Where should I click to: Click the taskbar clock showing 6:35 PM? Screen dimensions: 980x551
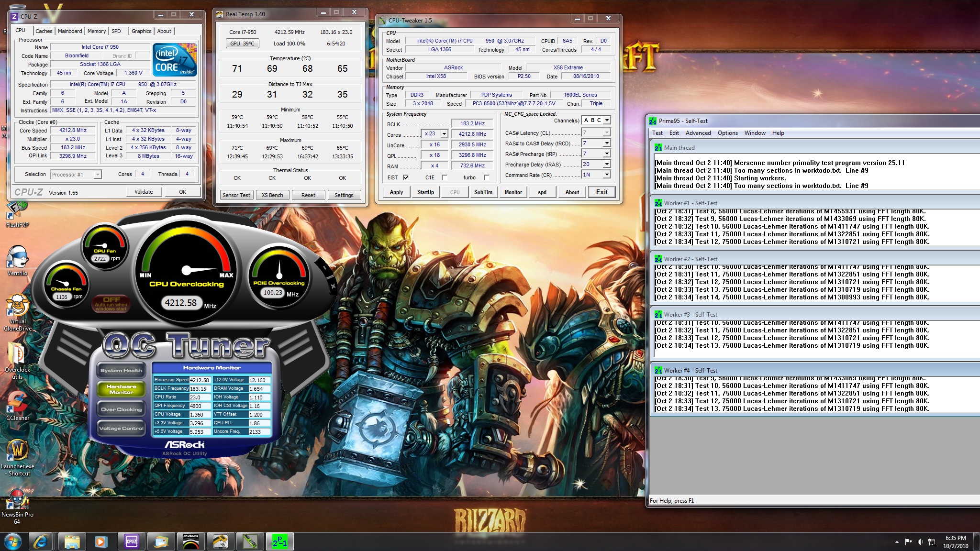(x=956, y=542)
